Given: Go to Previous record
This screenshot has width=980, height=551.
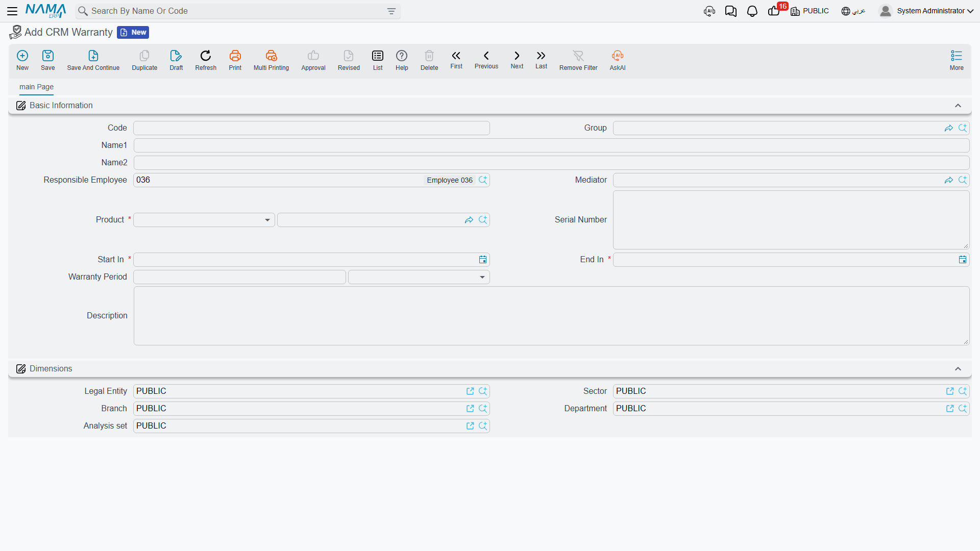Looking at the screenshot, I should (486, 60).
